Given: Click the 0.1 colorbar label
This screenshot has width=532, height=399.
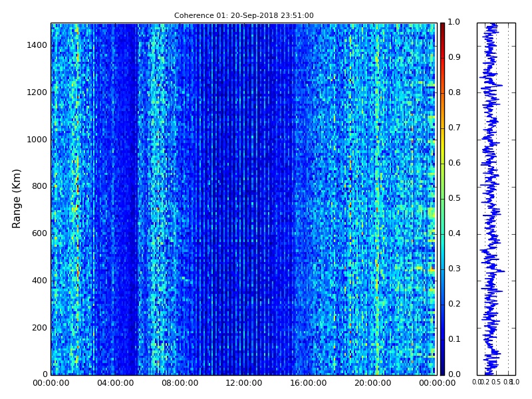Looking at the screenshot, I should [454, 339].
